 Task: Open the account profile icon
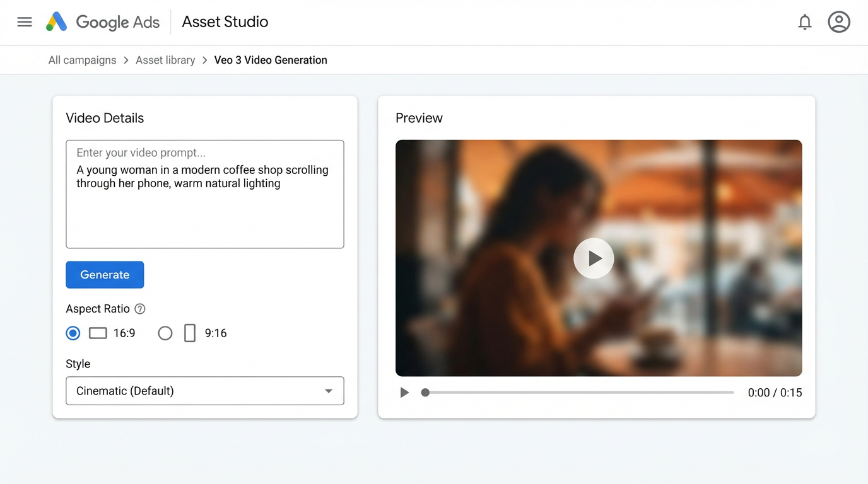pos(839,21)
